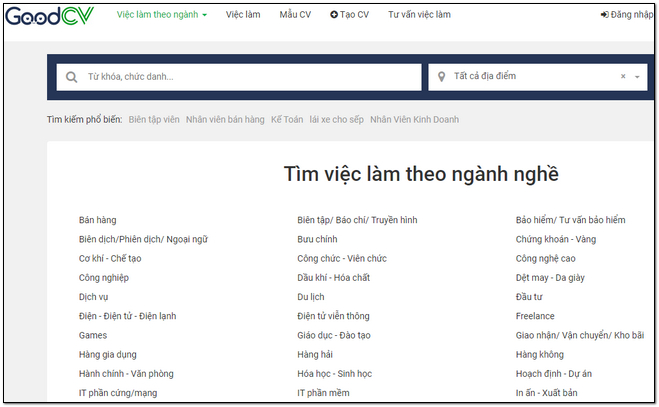
Task: Open Công chức - Viên chức category
Action: [342, 259]
